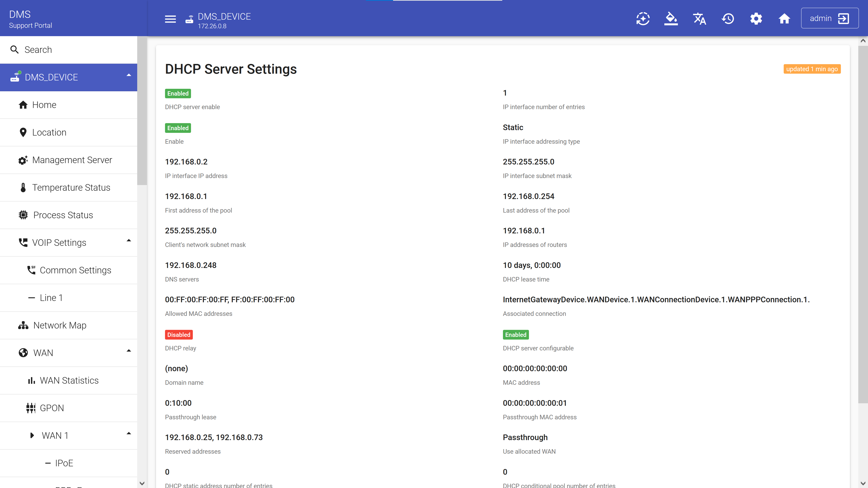Click the admin logout button
Image resolution: width=868 pixels, height=488 pixels.
[829, 18]
